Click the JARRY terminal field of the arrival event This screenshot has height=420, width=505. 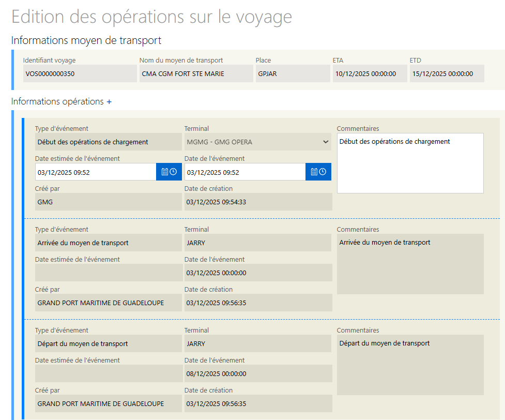tap(257, 243)
